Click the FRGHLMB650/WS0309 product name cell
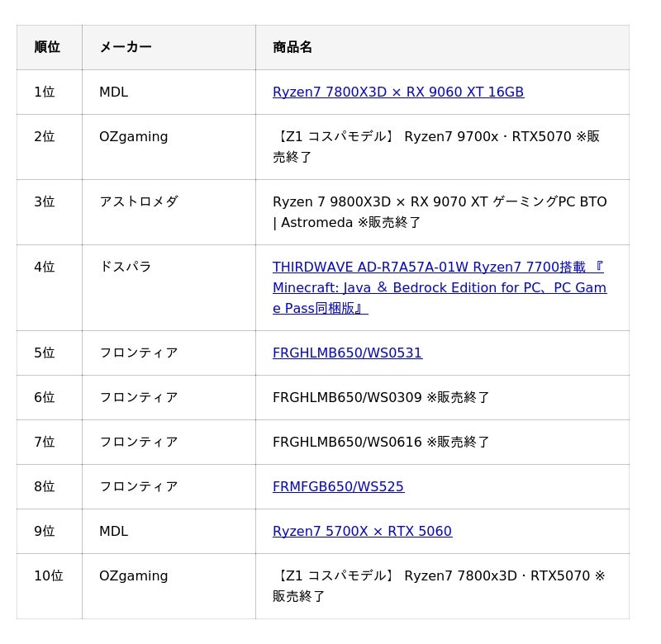661x644 pixels. pos(442,397)
